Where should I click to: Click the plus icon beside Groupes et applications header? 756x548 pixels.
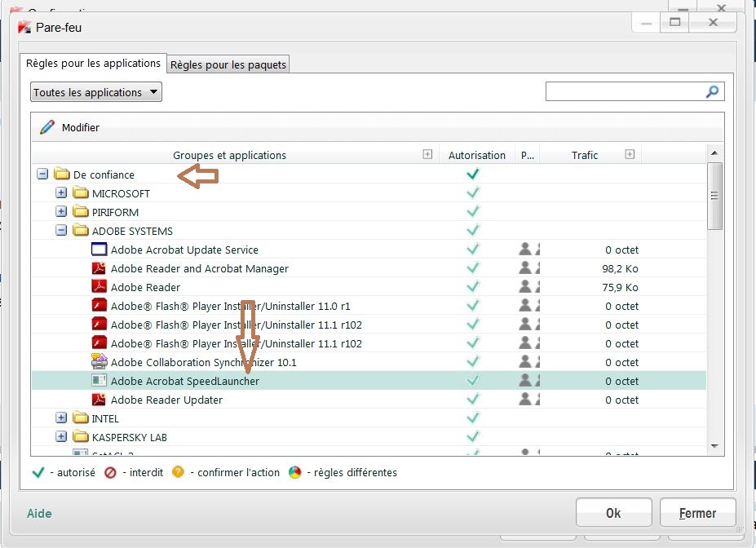point(427,154)
